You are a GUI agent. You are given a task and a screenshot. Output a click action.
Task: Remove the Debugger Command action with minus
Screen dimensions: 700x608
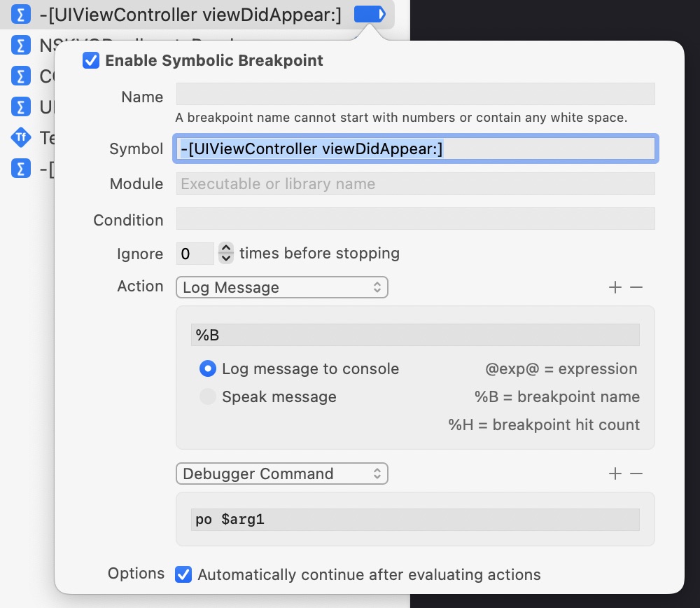(636, 474)
